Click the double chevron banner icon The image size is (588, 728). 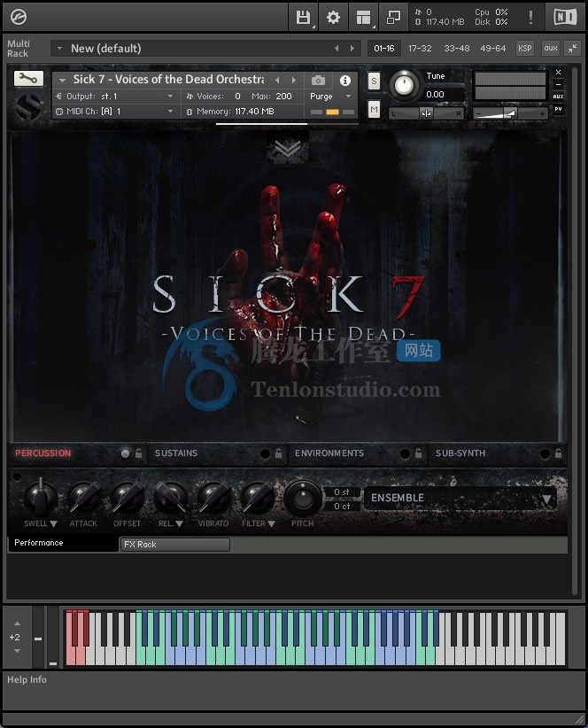coord(287,149)
